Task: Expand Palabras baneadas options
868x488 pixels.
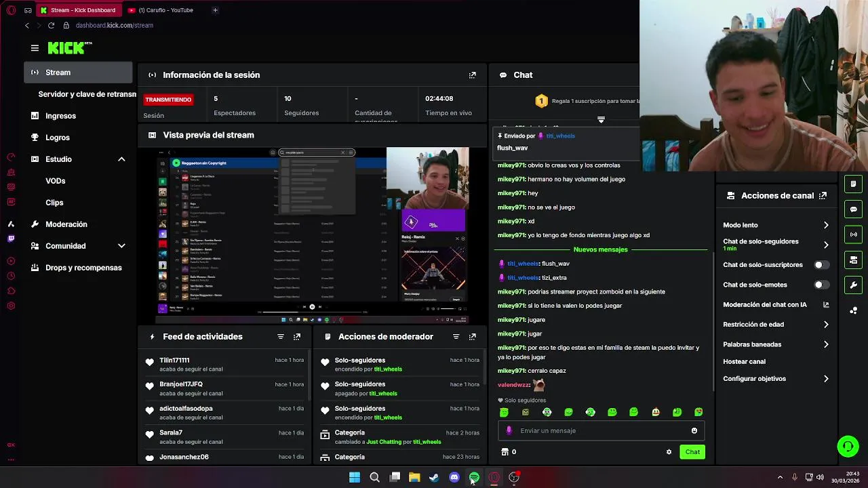Action: 826,344
